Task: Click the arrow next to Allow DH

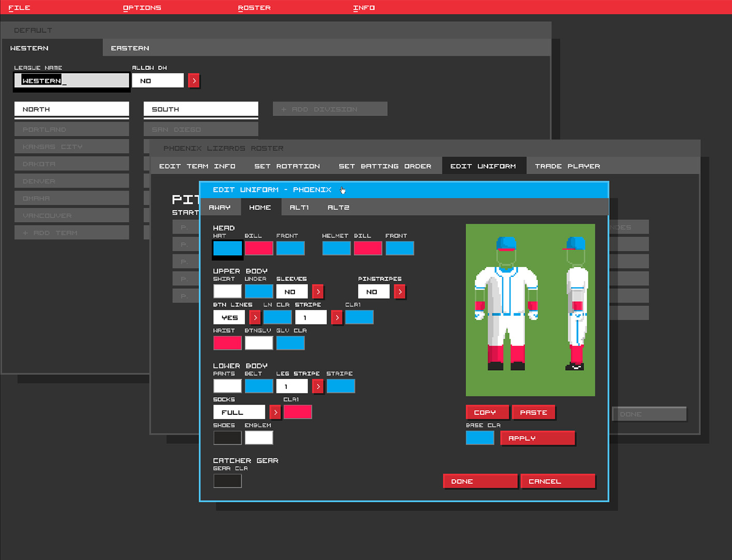Action: click(x=194, y=81)
